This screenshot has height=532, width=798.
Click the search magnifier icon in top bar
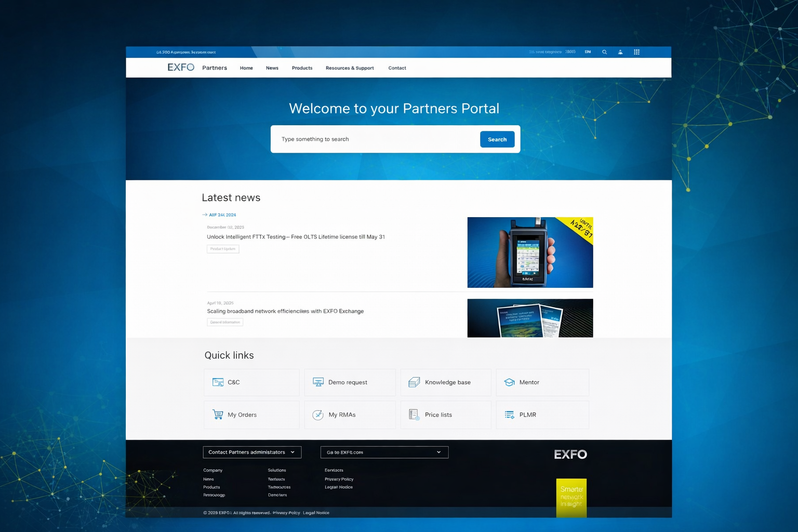(x=604, y=52)
